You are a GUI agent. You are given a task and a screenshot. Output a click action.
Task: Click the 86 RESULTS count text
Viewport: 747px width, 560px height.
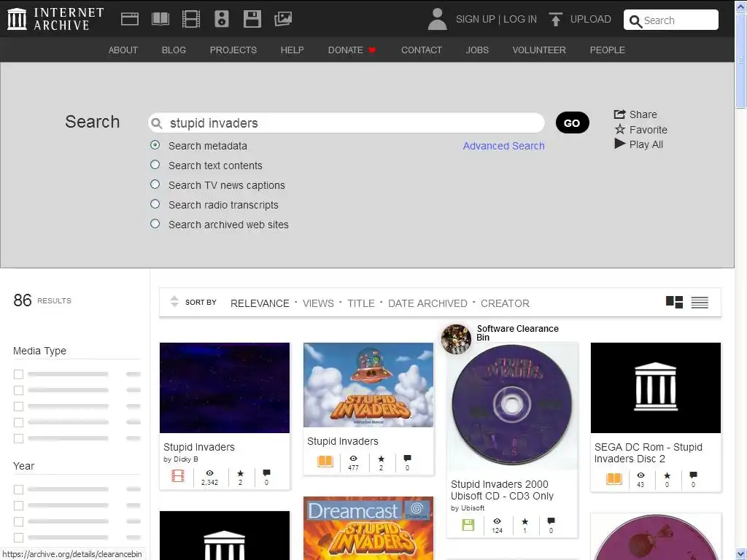42,300
